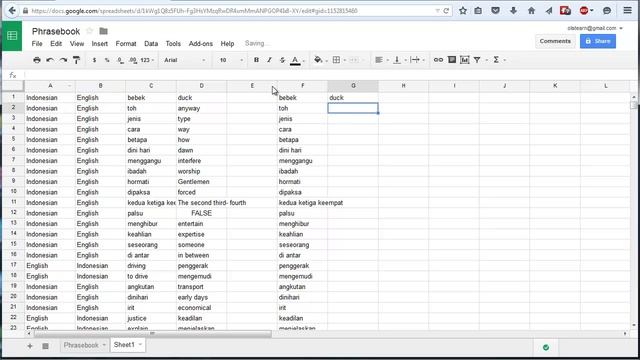Click the Print icon in toolbar
The height and width of the screenshot is (360, 640).
37,60
